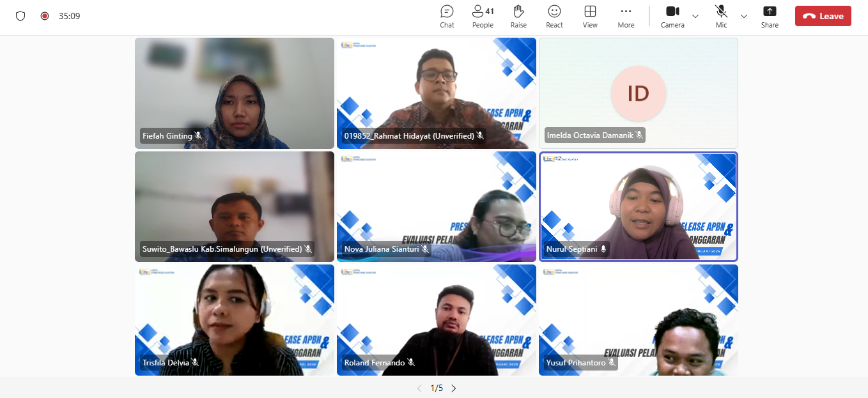868x398 pixels.
Task: Open the React emoji menu
Action: [x=554, y=16]
